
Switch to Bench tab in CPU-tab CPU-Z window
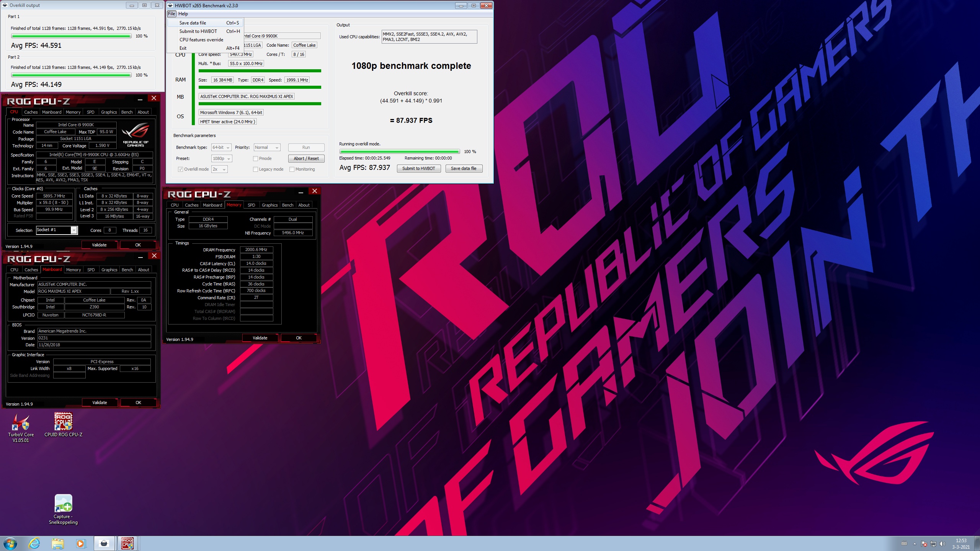click(x=127, y=112)
